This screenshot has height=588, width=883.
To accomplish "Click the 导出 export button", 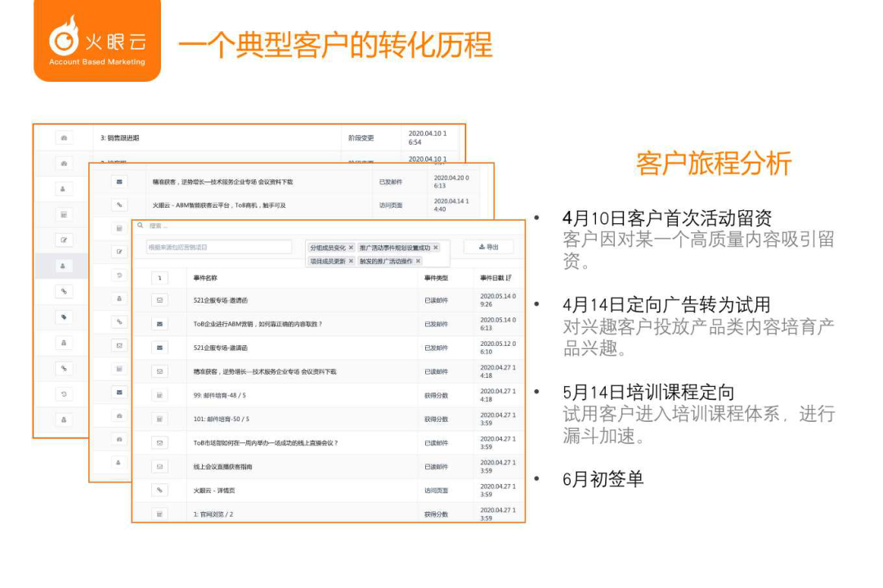I will (489, 247).
